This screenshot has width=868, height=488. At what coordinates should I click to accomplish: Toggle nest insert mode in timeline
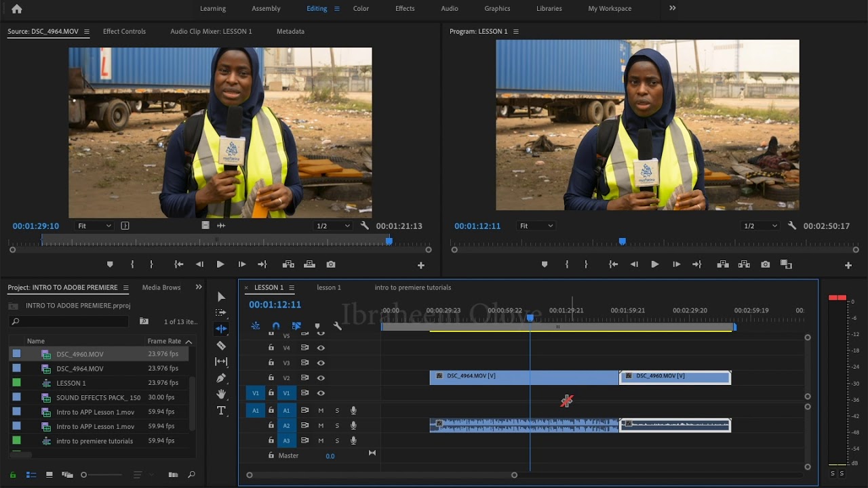coord(255,326)
